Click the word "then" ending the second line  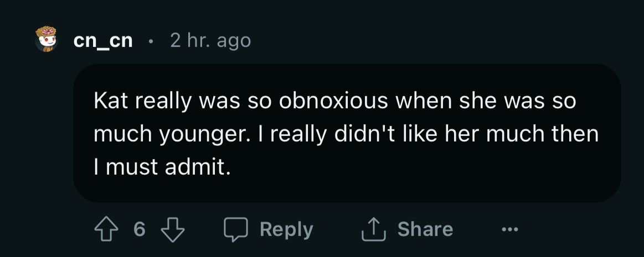(x=578, y=135)
